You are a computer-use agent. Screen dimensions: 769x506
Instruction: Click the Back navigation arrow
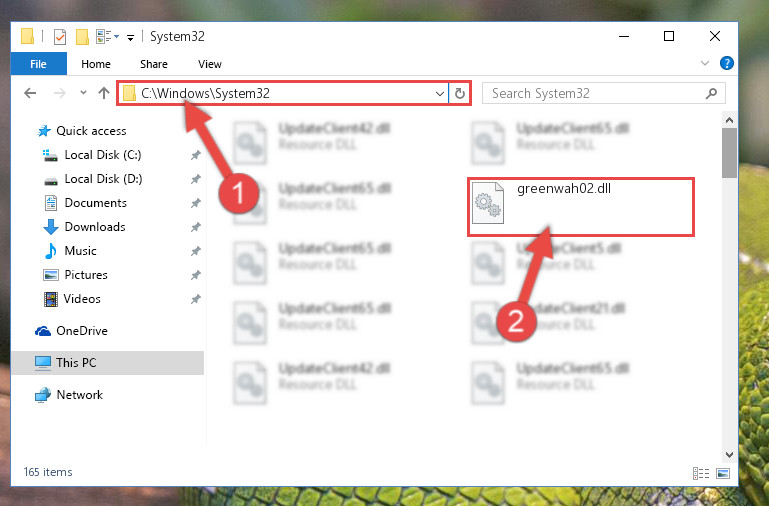(x=30, y=93)
